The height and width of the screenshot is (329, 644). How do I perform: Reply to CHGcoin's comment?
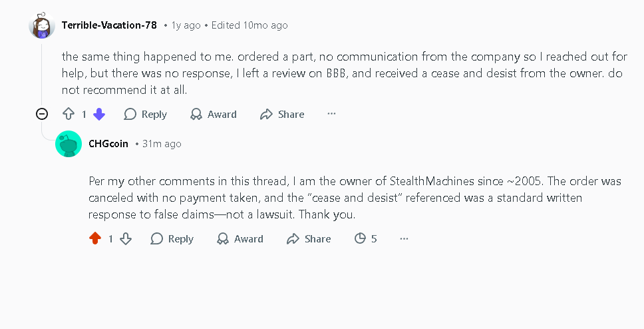(172, 238)
